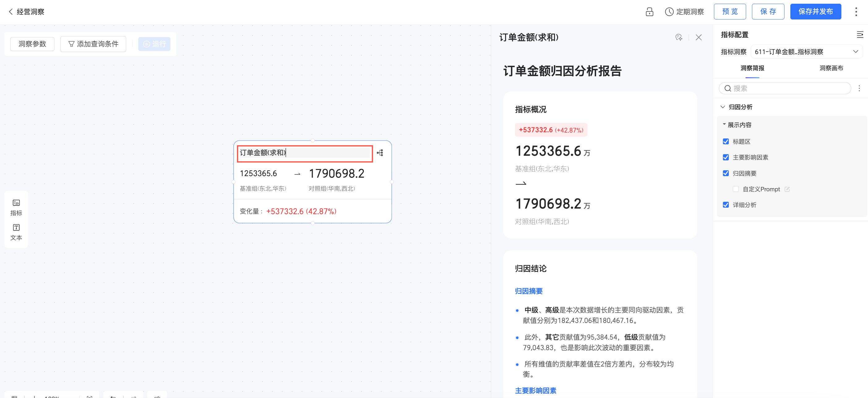Close the 订单金额(求和) report panel

(698, 37)
